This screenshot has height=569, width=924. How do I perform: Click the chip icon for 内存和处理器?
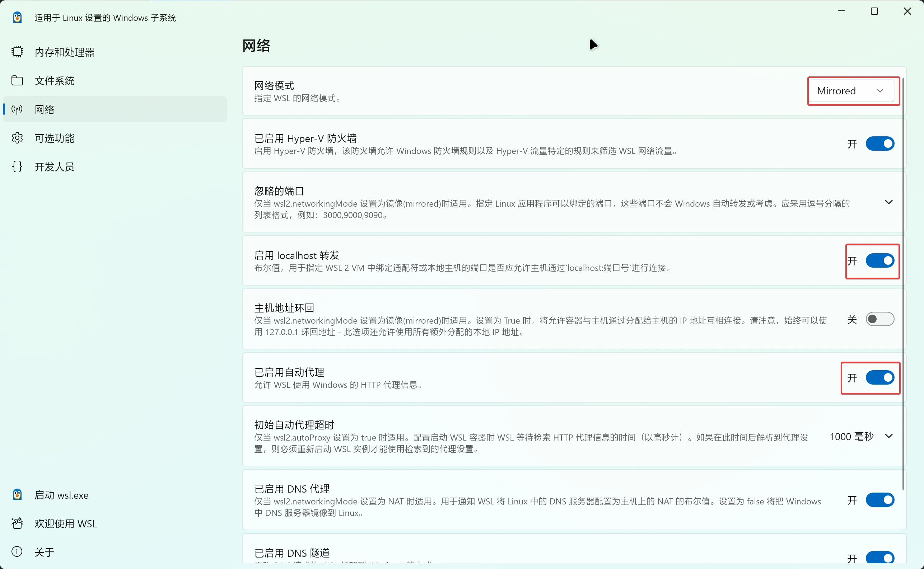pyautogui.click(x=17, y=52)
